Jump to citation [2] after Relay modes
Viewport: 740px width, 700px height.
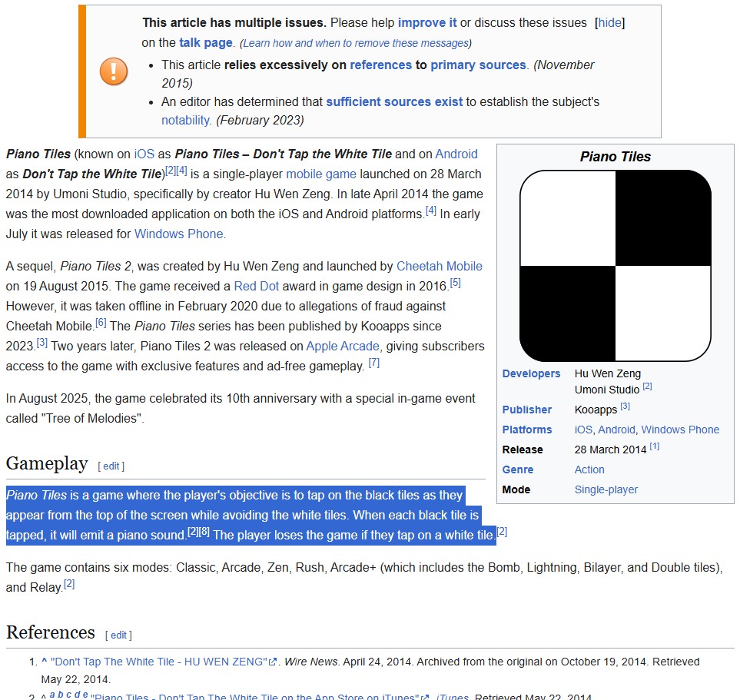tap(69, 584)
